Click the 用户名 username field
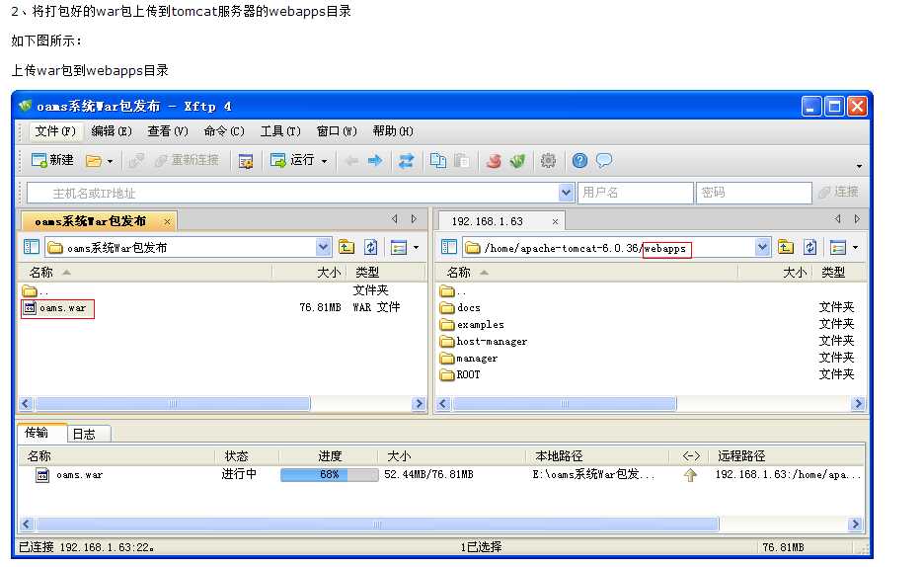 pos(636,193)
